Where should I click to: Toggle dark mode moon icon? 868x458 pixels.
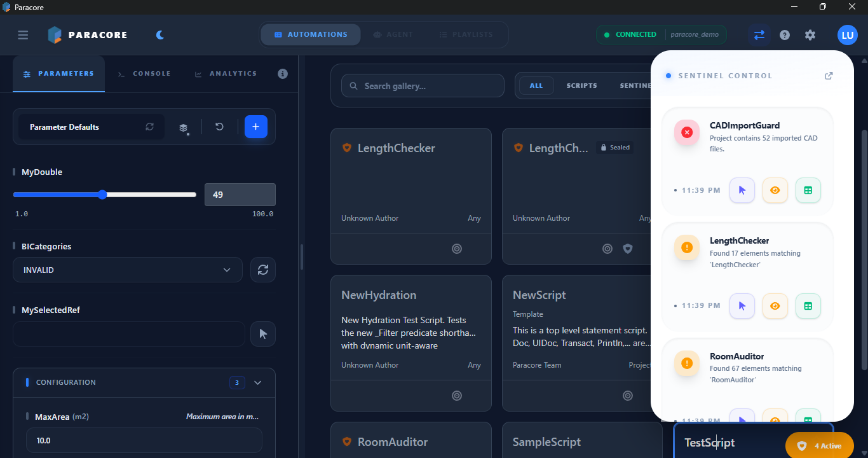tap(160, 35)
